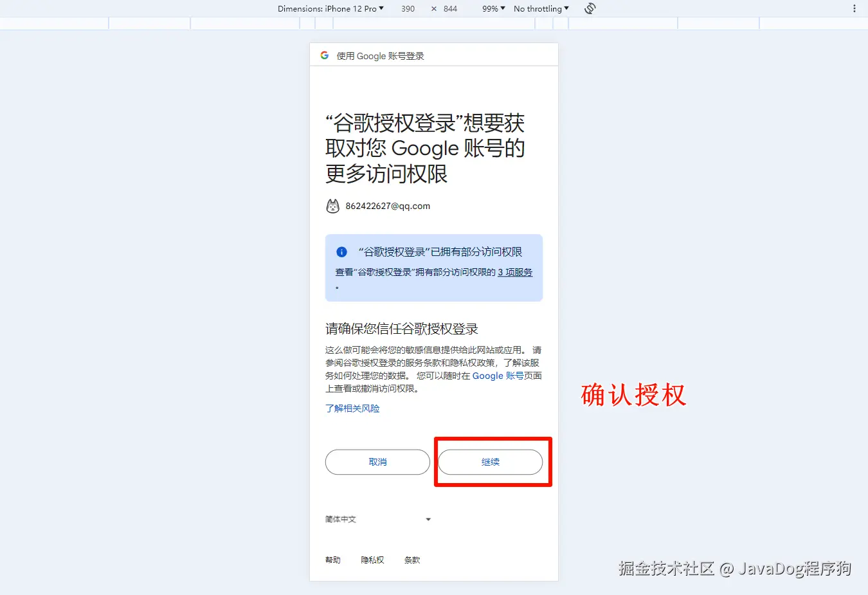Screen dimensions: 868x595
Task: Open the device toolbar more options menu
Action: click(854, 8)
